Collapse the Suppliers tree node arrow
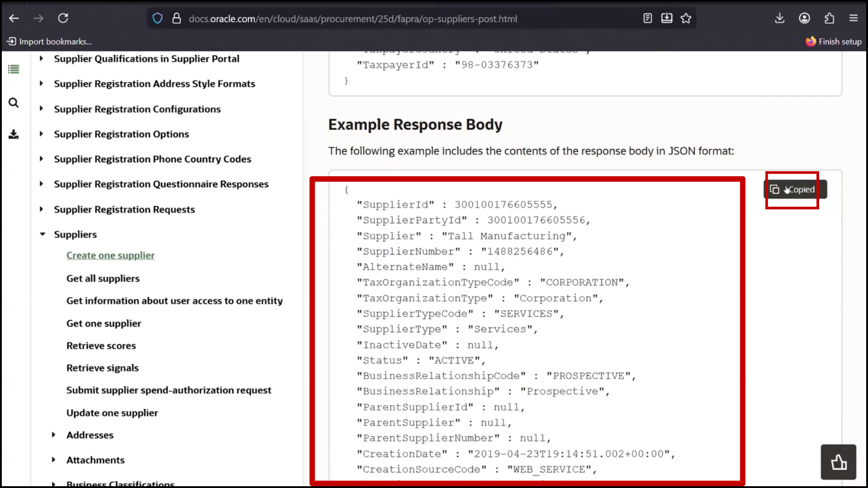868x488 pixels. [x=42, y=234]
